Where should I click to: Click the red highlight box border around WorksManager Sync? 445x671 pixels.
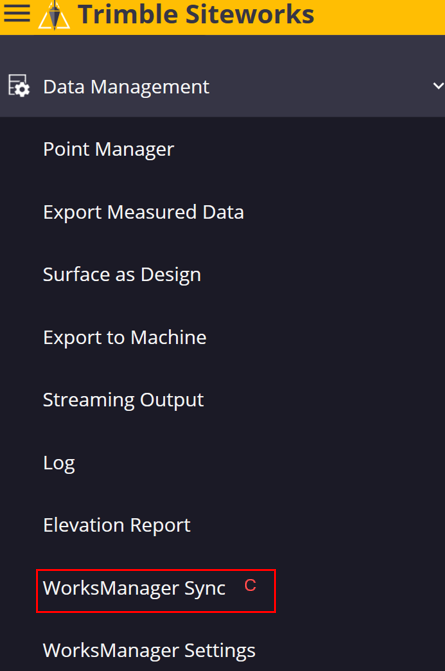click(x=156, y=570)
